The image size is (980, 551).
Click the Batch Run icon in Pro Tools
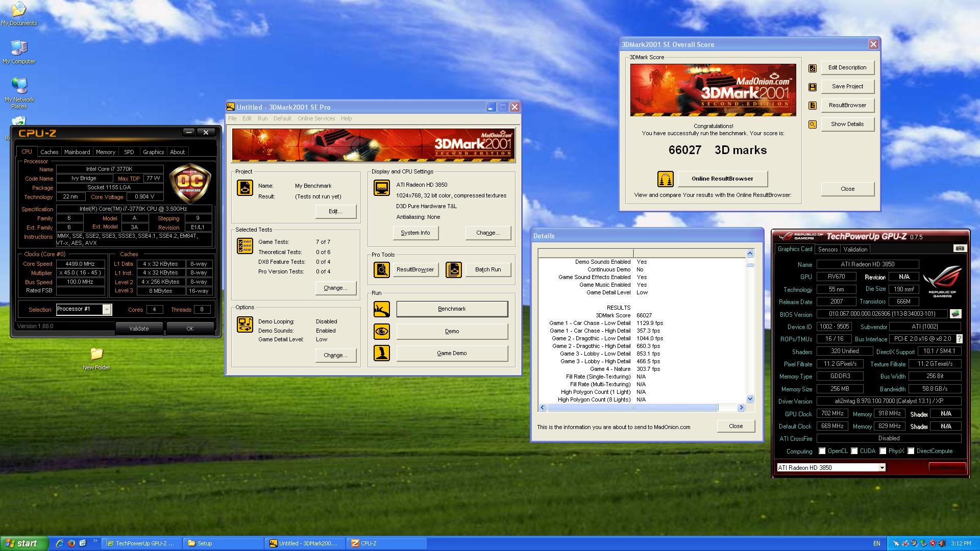(x=453, y=269)
